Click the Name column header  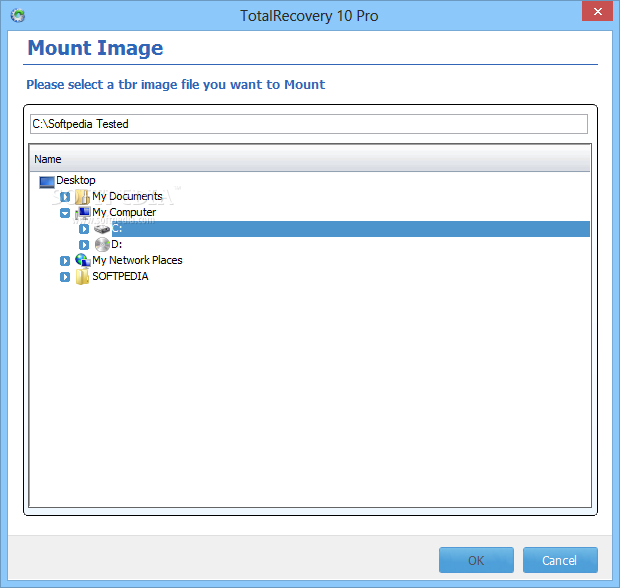(310, 159)
